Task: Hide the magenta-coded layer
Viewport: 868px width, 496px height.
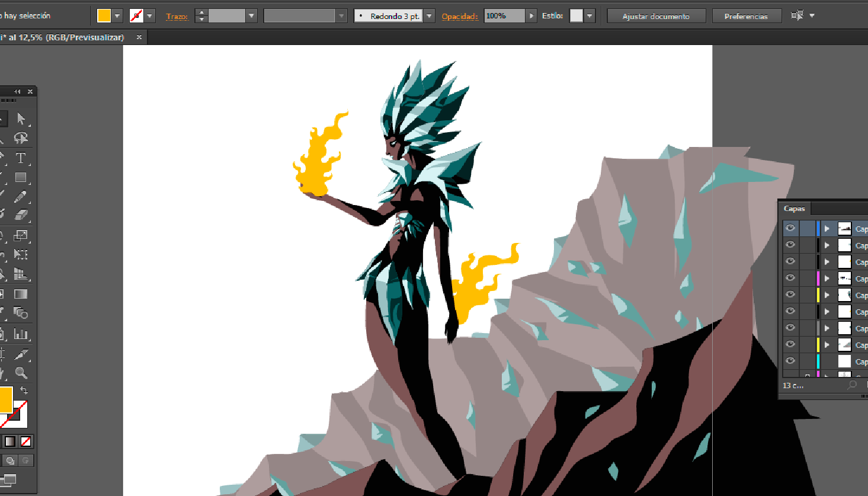Action: tap(790, 278)
